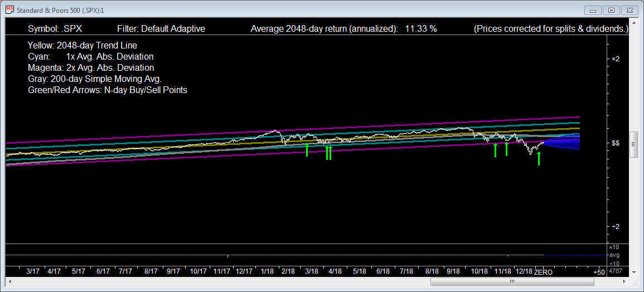The width and height of the screenshot is (644, 292).
Task: Click the Green/Red Arrows Buy/Sell Points legend
Action: (x=107, y=90)
